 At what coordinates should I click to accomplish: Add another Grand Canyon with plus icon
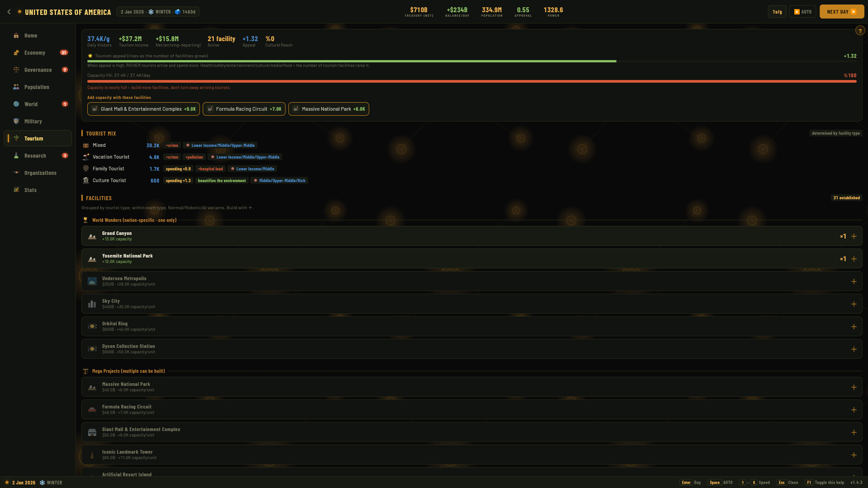coord(854,236)
